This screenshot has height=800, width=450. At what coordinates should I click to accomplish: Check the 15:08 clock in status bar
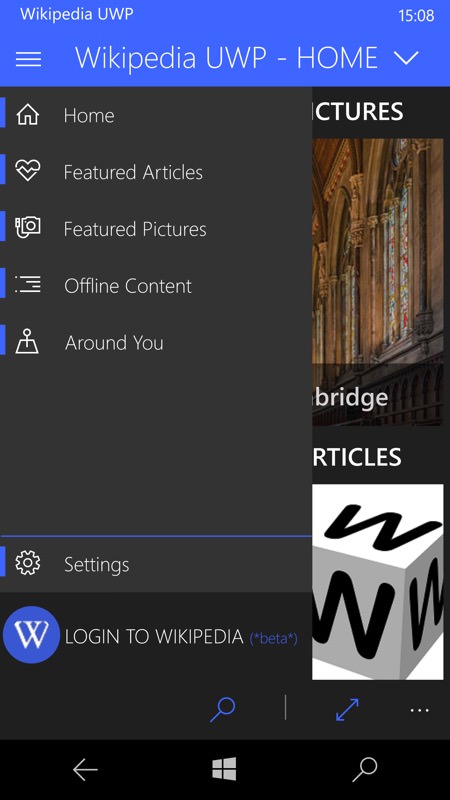point(416,15)
